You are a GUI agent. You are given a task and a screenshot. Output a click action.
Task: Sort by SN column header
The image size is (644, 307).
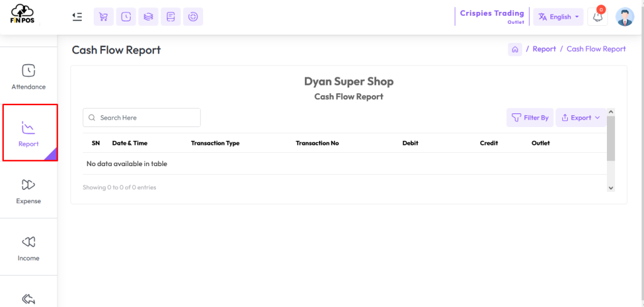coord(96,143)
